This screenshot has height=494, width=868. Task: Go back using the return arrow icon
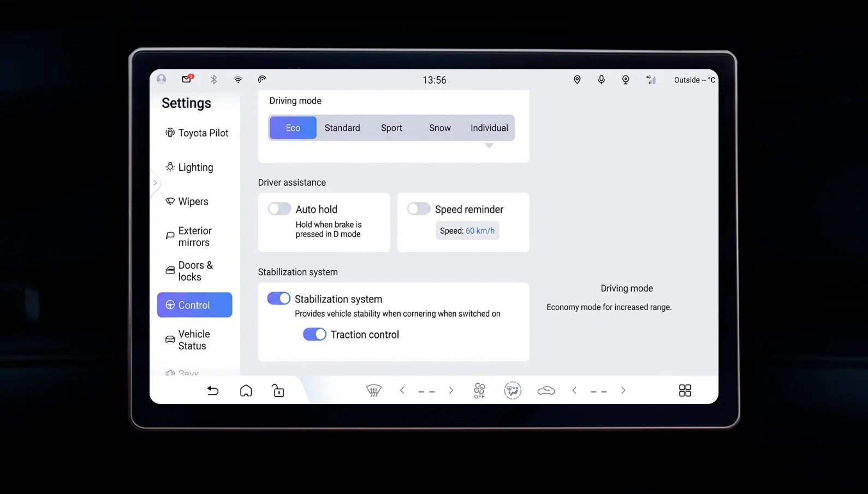click(213, 390)
